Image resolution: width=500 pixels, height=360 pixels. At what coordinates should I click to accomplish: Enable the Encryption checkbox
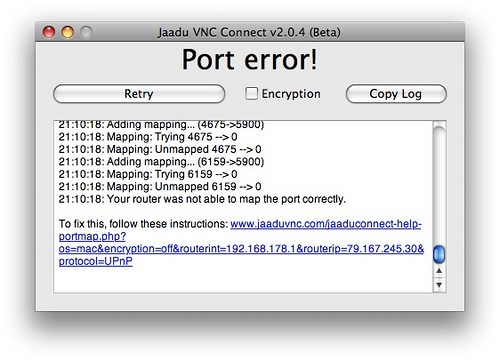[x=251, y=94]
